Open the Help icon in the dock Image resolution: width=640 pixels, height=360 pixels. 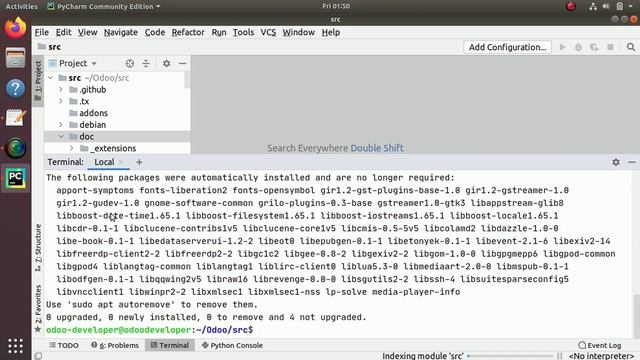tap(16, 88)
